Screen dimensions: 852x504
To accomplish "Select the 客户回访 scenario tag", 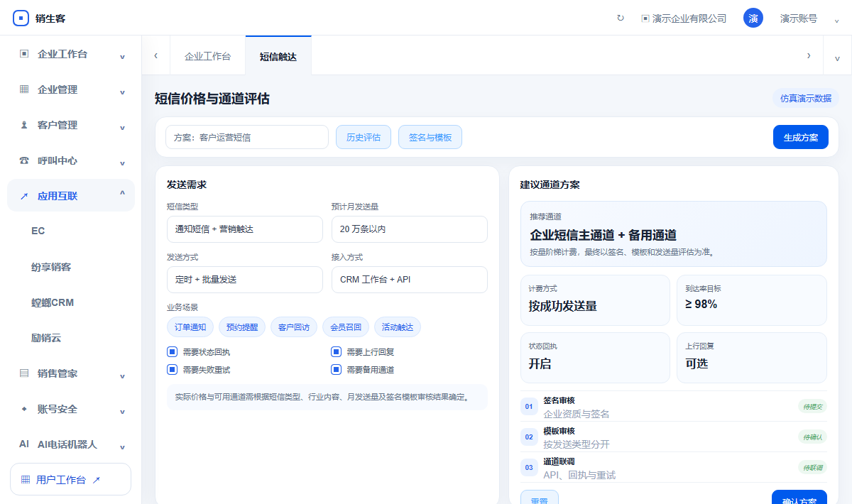I will (x=294, y=327).
